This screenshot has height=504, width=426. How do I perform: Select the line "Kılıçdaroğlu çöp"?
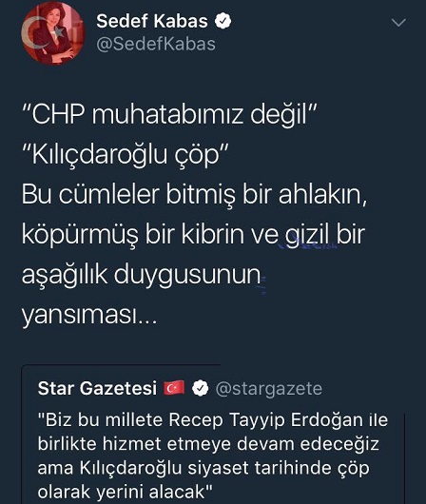point(126,156)
